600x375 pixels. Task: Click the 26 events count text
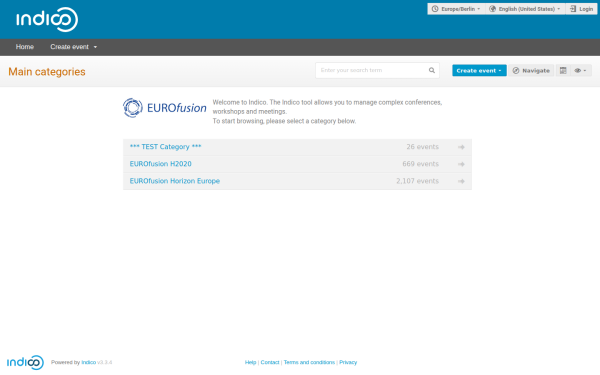point(422,147)
